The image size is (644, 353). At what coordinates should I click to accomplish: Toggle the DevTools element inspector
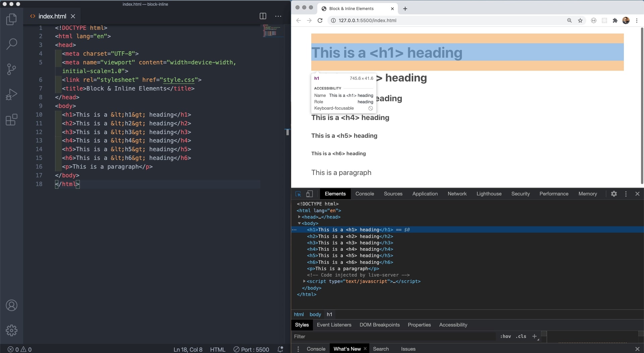coord(298,194)
